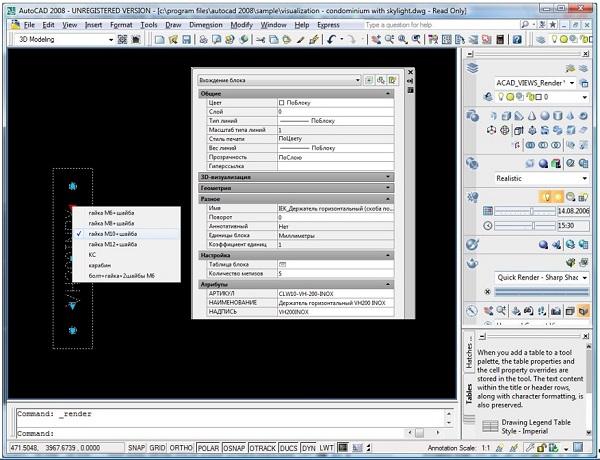This screenshot has height=460, width=600.
Task: Click the Workspace settings icon next to 3D Modeling
Action: 122,39
